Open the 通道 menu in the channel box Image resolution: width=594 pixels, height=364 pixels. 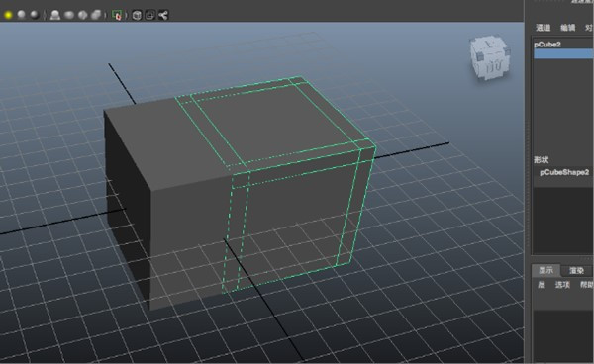click(x=544, y=28)
